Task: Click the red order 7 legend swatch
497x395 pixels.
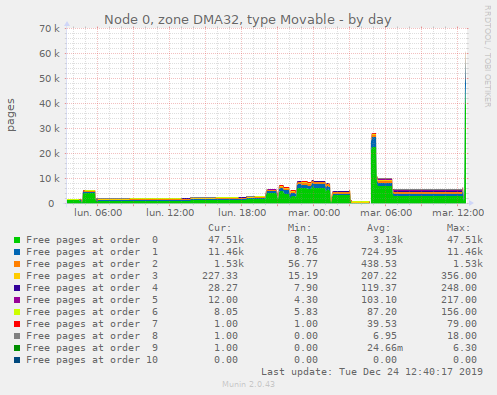Action: pos(17,324)
